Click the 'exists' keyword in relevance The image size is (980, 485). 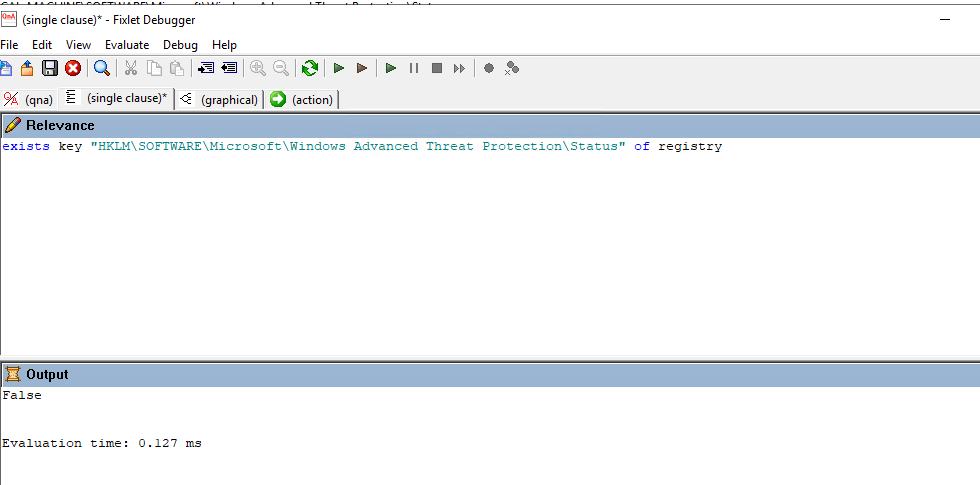[x=26, y=146]
